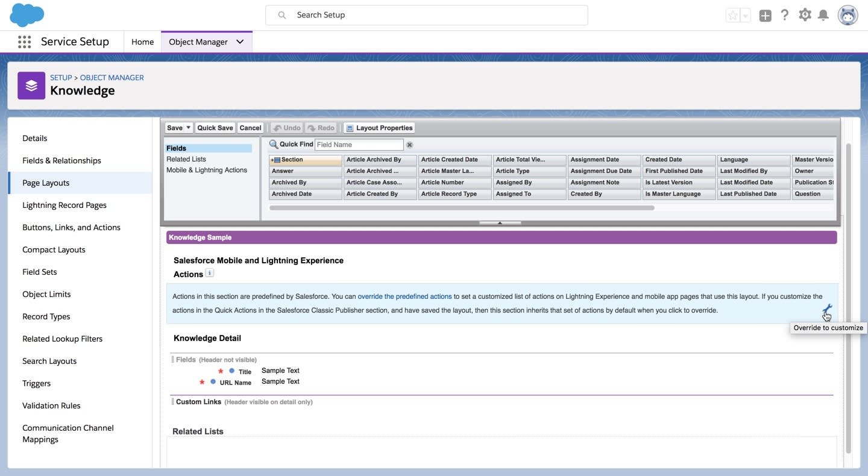Follow the override the predefined actions link
Screen dimensions: 868x476
pyautogui.click(x=404, y=296)
